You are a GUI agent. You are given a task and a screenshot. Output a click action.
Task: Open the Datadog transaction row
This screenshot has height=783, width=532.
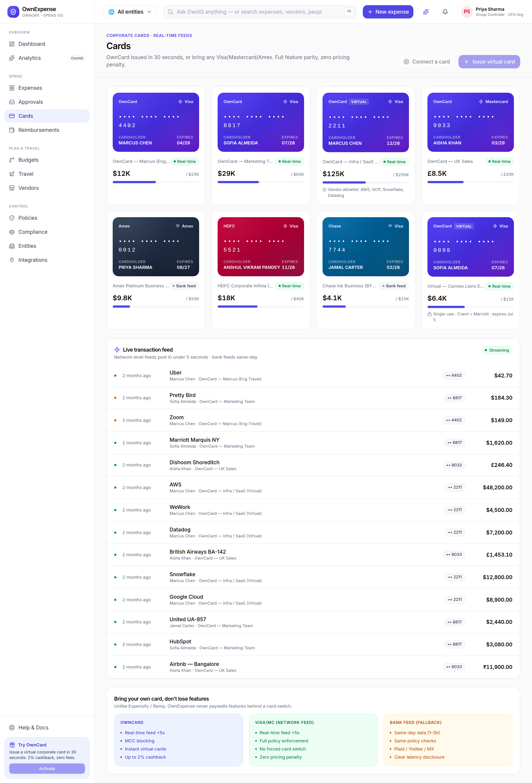coord(313,533)
